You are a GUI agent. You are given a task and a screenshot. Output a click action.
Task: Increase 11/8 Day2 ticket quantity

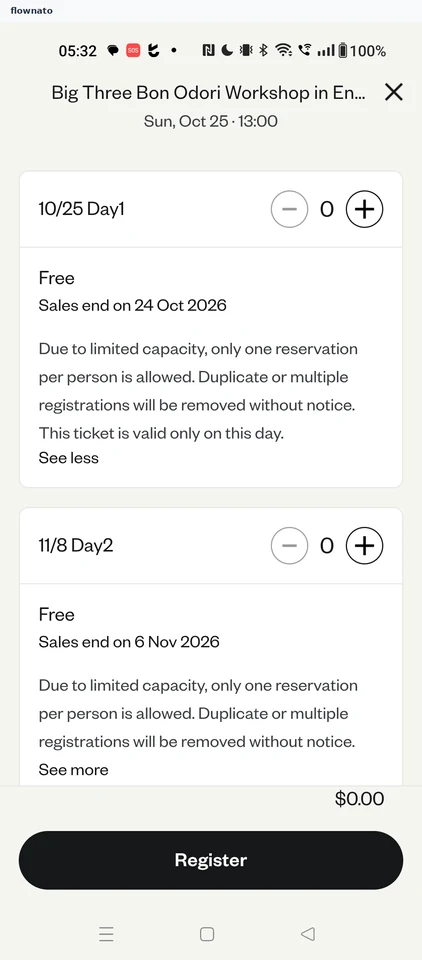364,546
